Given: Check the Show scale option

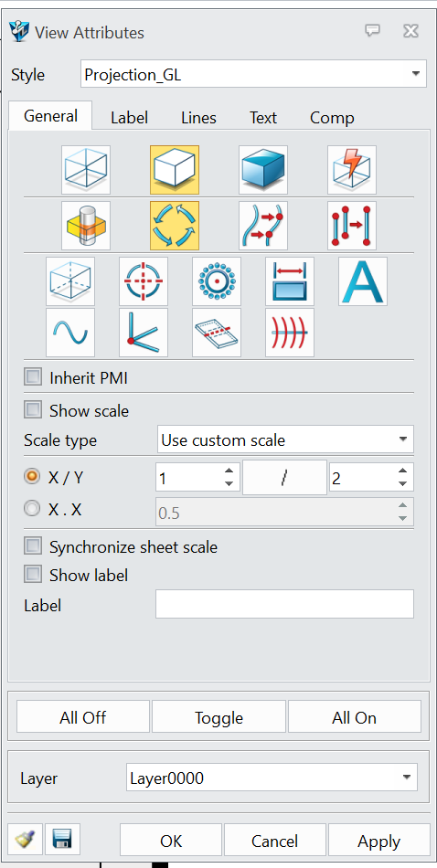Looking at the screenshot, I should (33, 411).
